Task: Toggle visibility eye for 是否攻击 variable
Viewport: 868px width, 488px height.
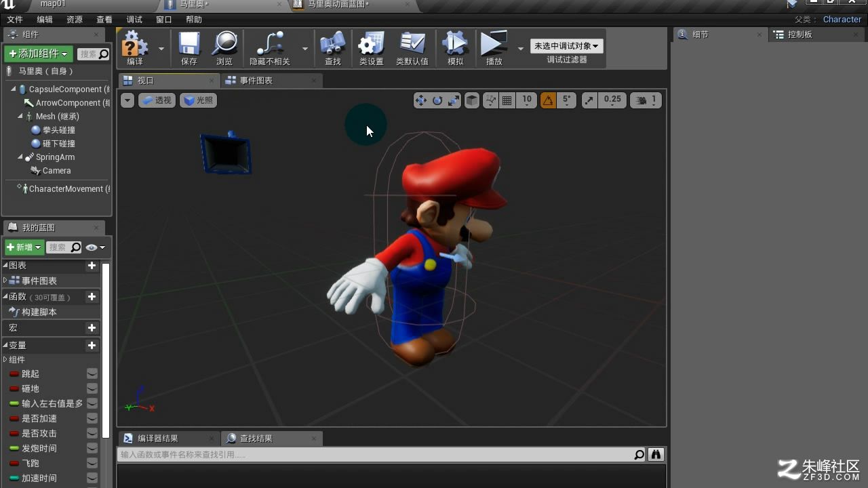Action: 92,433
